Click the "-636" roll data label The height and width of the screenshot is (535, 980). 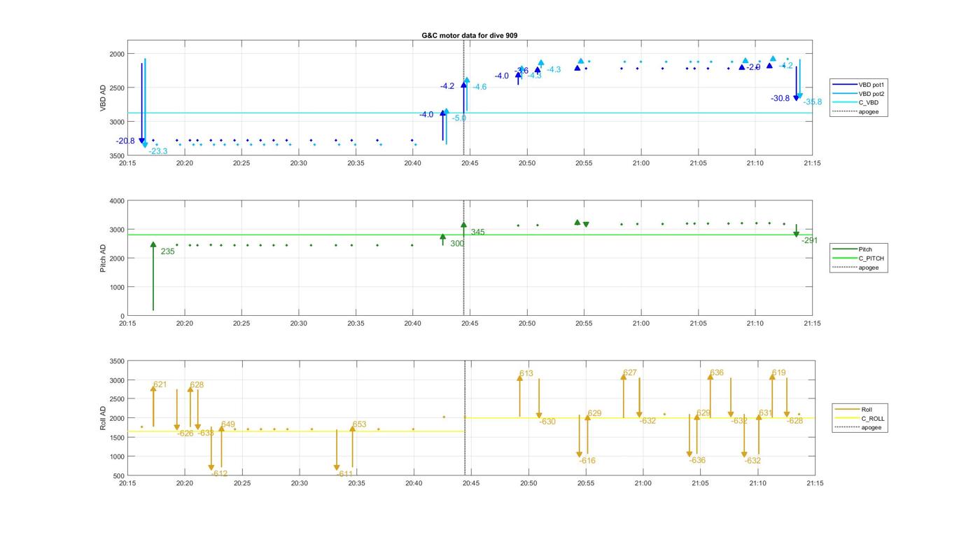[x=697, y=461]
